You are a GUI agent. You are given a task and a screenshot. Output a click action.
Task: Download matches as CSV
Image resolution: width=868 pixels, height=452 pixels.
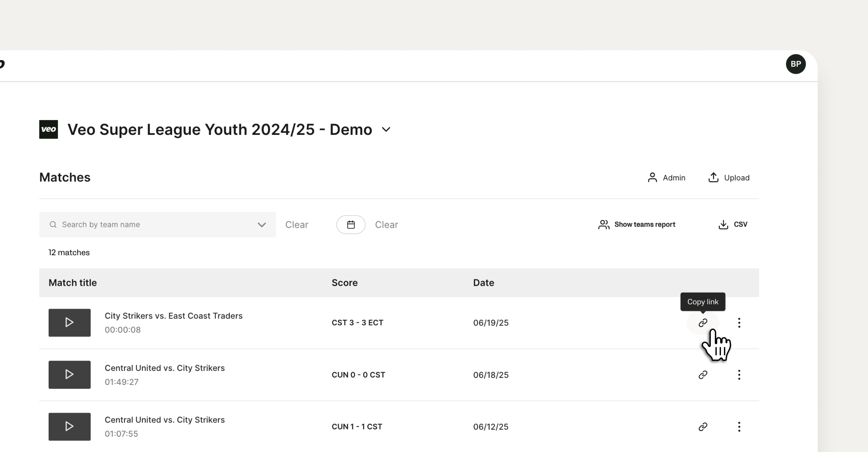(x=733, y=225)
